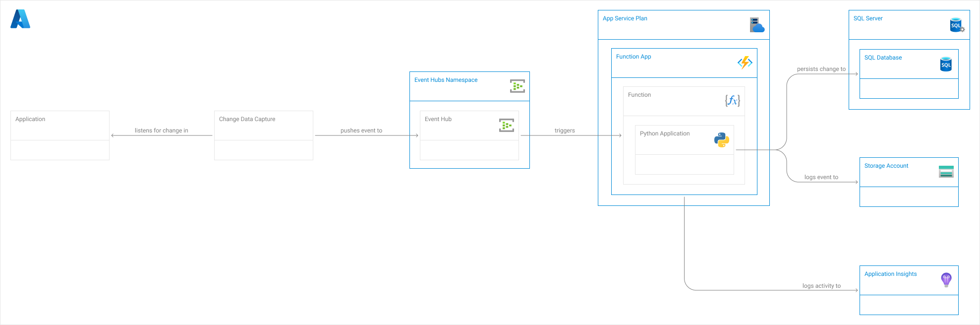Select the Application node label
This screenshot has width=980, height=325.
pyautogui.click(x=30, y=119)
